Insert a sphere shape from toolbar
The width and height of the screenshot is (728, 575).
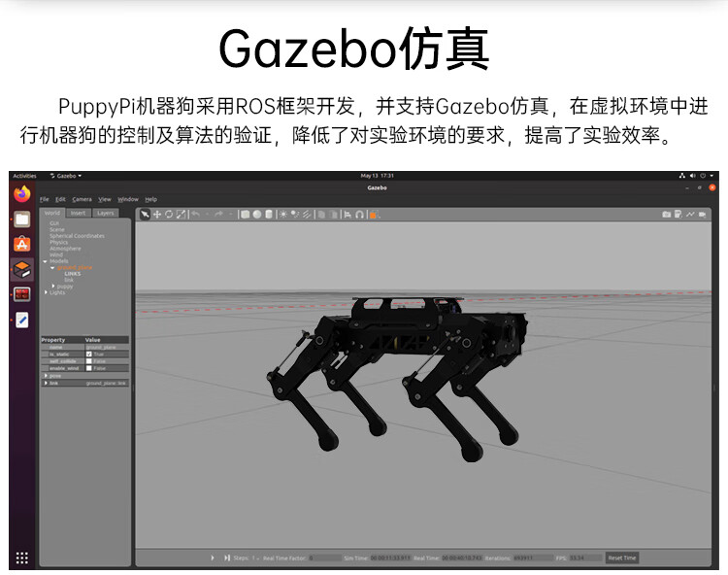click(257, 214)
